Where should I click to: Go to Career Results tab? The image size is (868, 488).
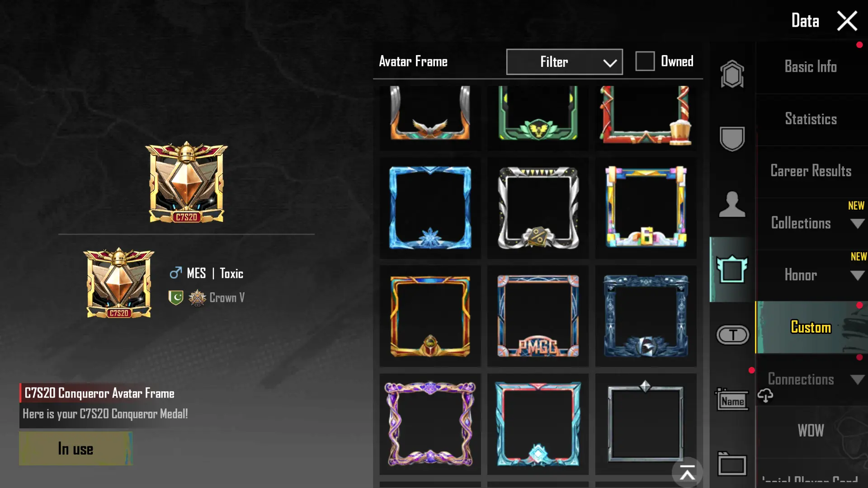tap(811, 171)
